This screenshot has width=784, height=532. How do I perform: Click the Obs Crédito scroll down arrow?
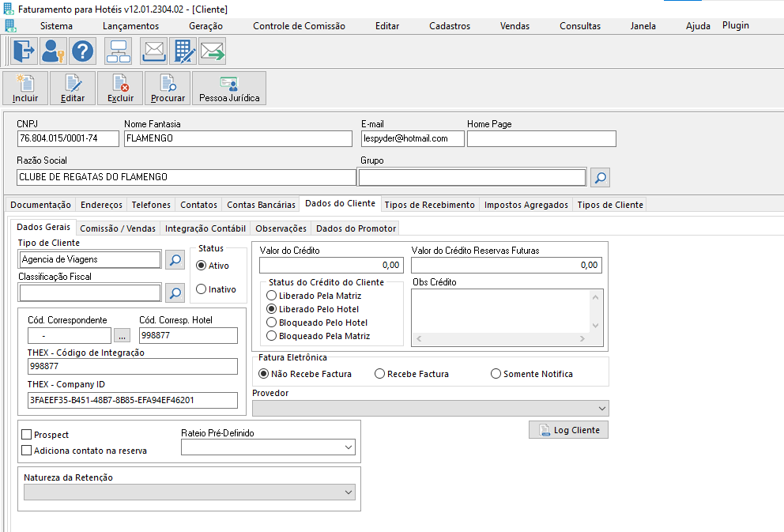coord(595,326)
